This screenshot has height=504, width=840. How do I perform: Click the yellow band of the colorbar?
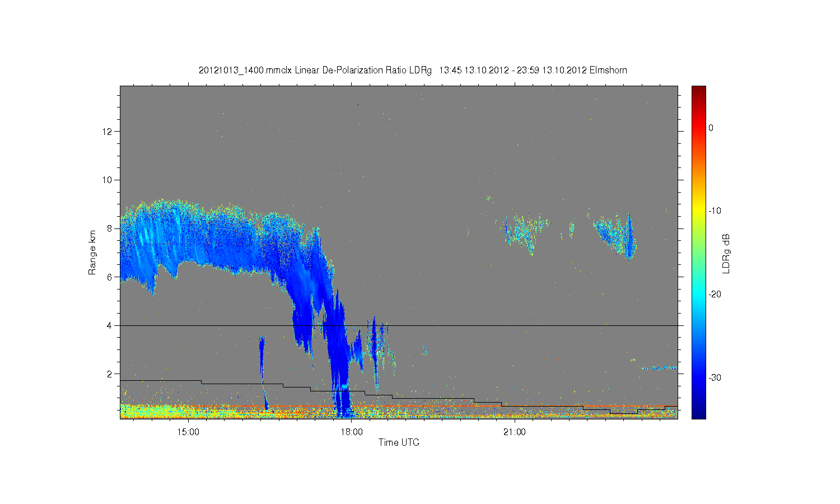click(x=698, y=210)
